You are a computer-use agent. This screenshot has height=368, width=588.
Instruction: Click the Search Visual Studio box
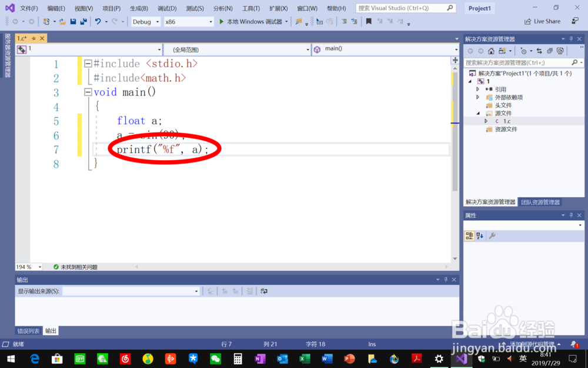point(406,8)
